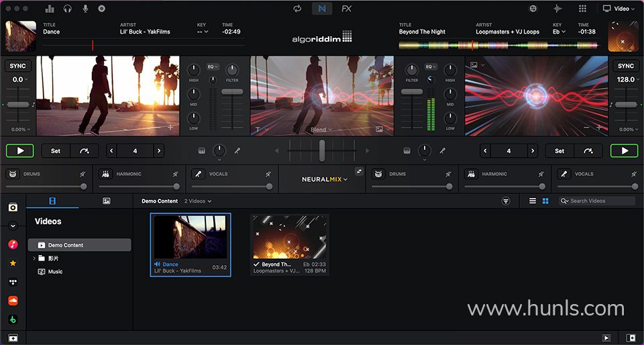Click the left deck jump-to-cue arrow button
Image resolution: width=644 pixels, height=345 pixels.
[x=85, y=151]
